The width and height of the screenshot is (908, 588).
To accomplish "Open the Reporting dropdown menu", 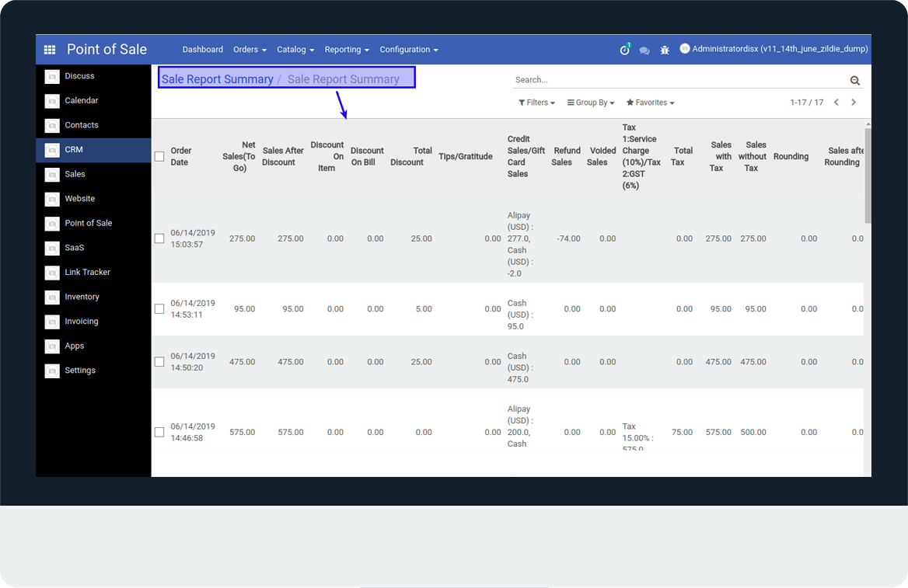I will click(x=346, y=50).
